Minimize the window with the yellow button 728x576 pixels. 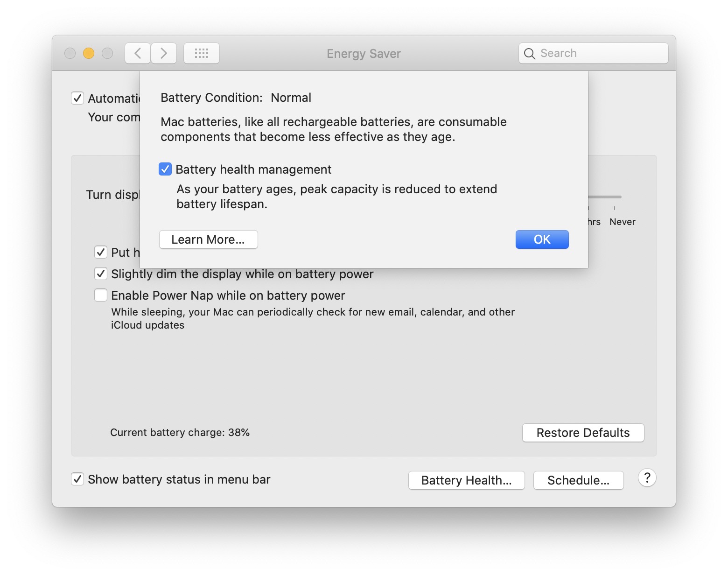click(89, 53)
